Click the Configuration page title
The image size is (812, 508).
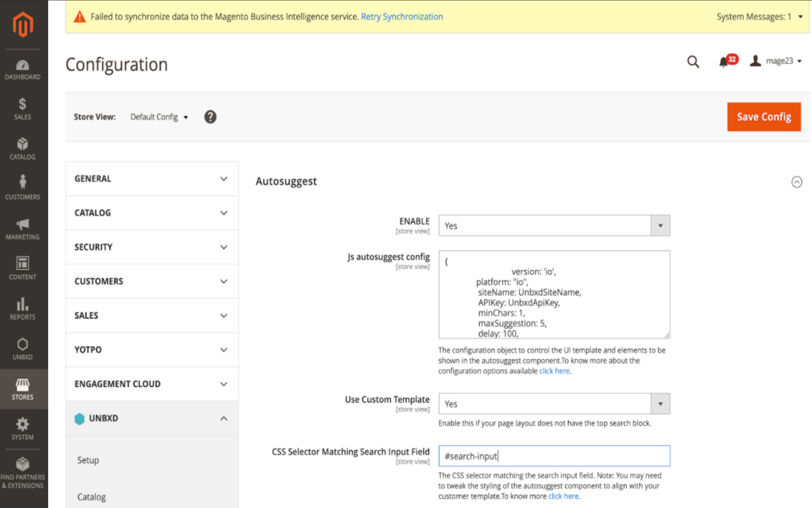click(116, 64)
